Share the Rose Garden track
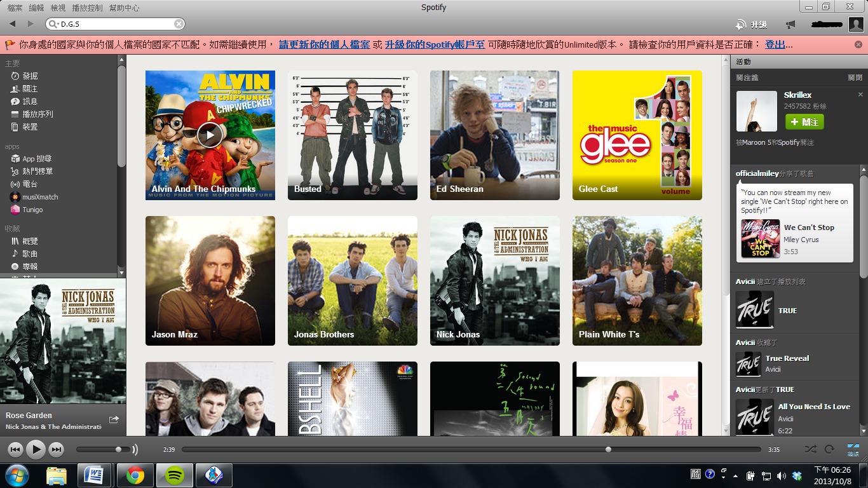The height and width of the screenshot is (488, 868). [114, 419]
